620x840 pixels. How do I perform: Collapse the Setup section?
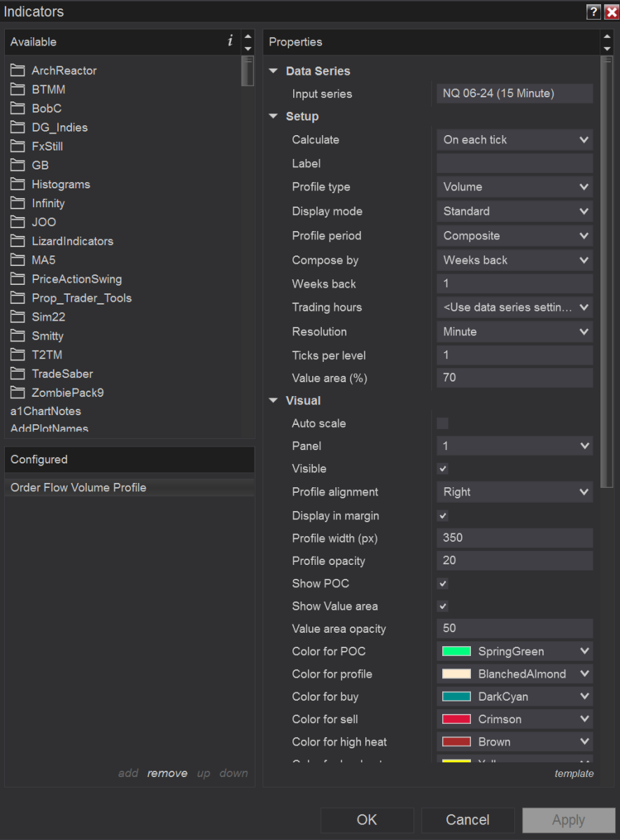[x=274, y=116]
